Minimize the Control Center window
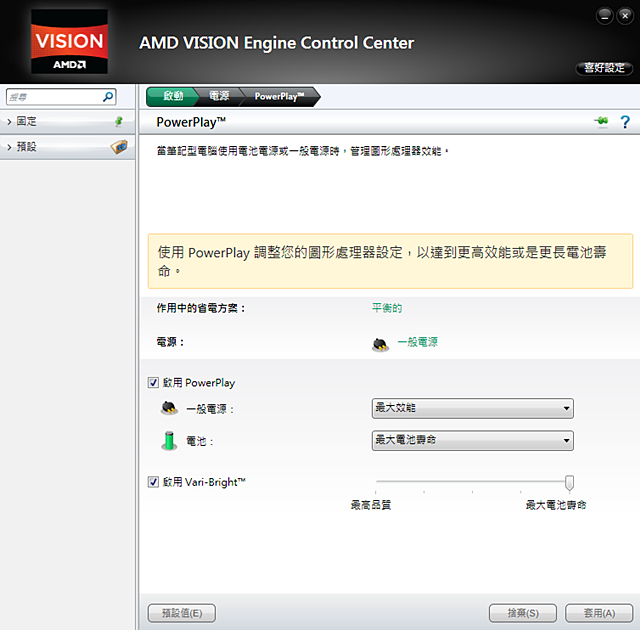This screenshot has width=640, height=630. tap(604, 16)
